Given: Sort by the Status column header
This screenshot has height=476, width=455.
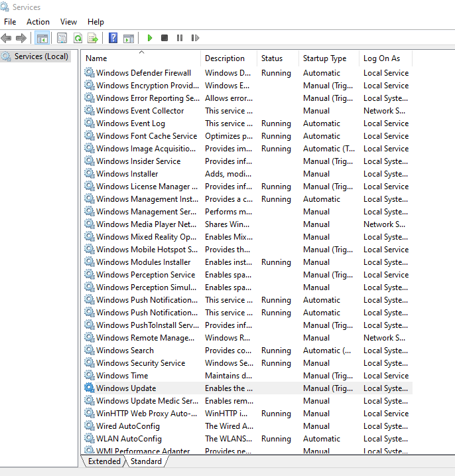Looking at the screenshot, I should 278,58.
